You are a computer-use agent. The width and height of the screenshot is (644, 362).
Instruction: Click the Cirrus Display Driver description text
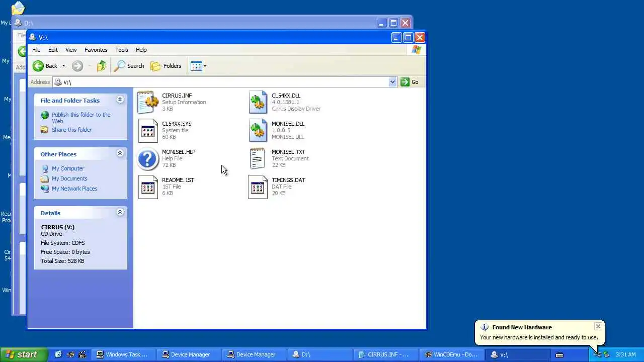296,109
